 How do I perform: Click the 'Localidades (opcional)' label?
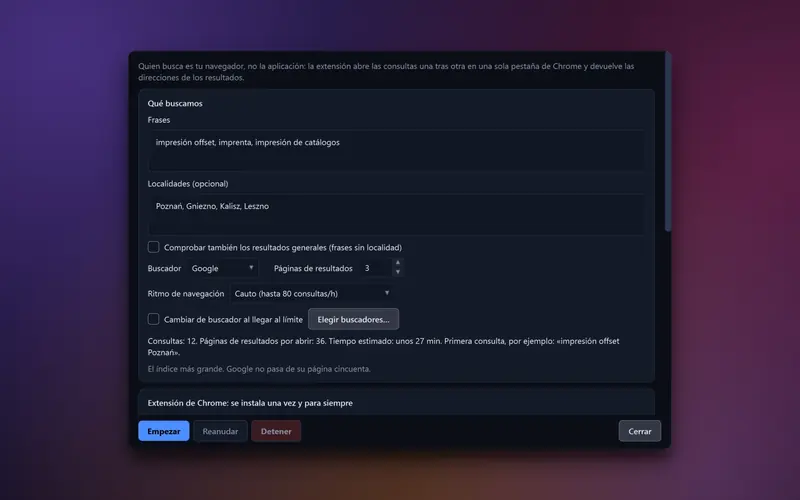click(x=188, y=184)
